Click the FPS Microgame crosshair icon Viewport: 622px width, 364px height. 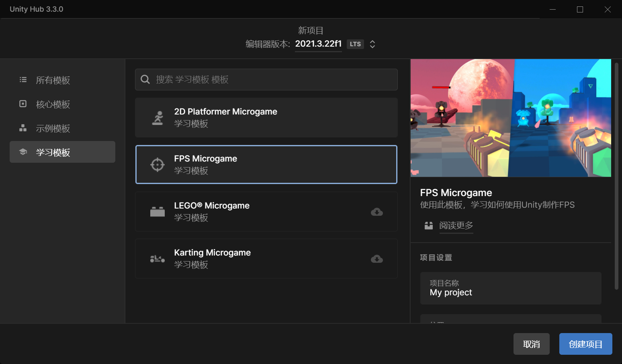[158, 165]
